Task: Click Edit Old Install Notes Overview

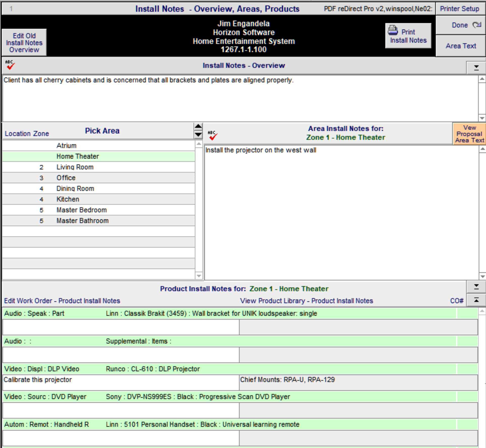Action: (x=24, y=42)
